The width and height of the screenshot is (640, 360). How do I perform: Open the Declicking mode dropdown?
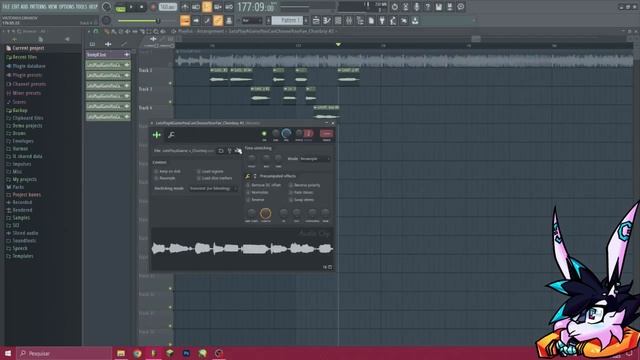213,189
